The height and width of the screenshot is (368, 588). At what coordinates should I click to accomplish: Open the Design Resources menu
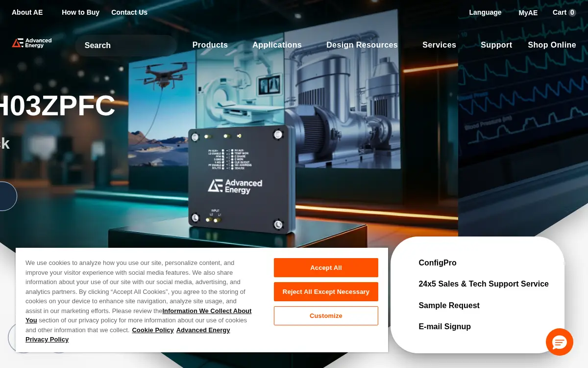click(x=362, y=45)
